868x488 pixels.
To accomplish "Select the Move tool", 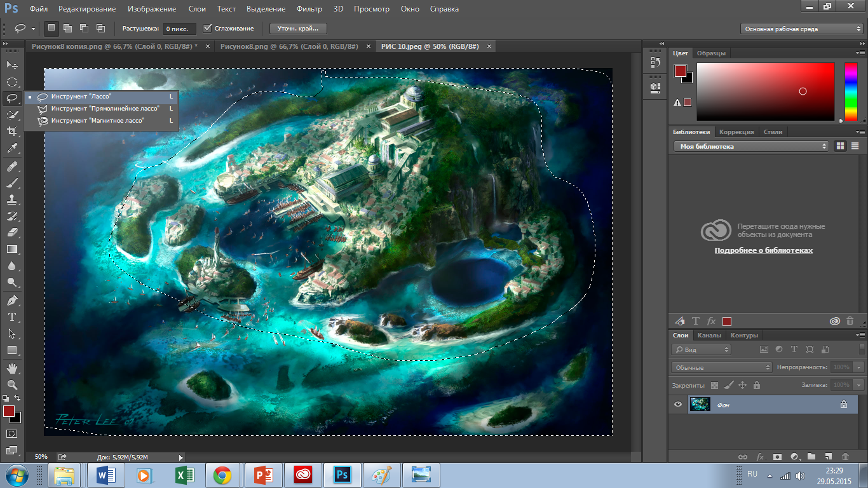I will tap(11, 65).
